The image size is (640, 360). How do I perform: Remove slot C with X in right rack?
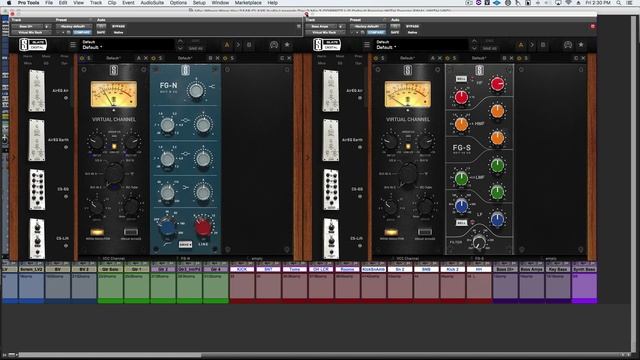coord(583,58)
